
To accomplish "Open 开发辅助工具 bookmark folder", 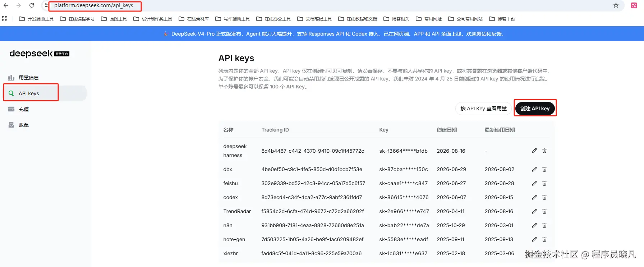I will pyautogui.click(x=36, y=19).
